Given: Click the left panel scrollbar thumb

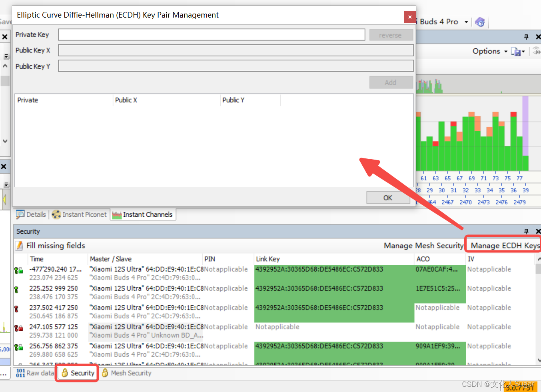Looking at the screenshot, I should click(x=5, y=81).
